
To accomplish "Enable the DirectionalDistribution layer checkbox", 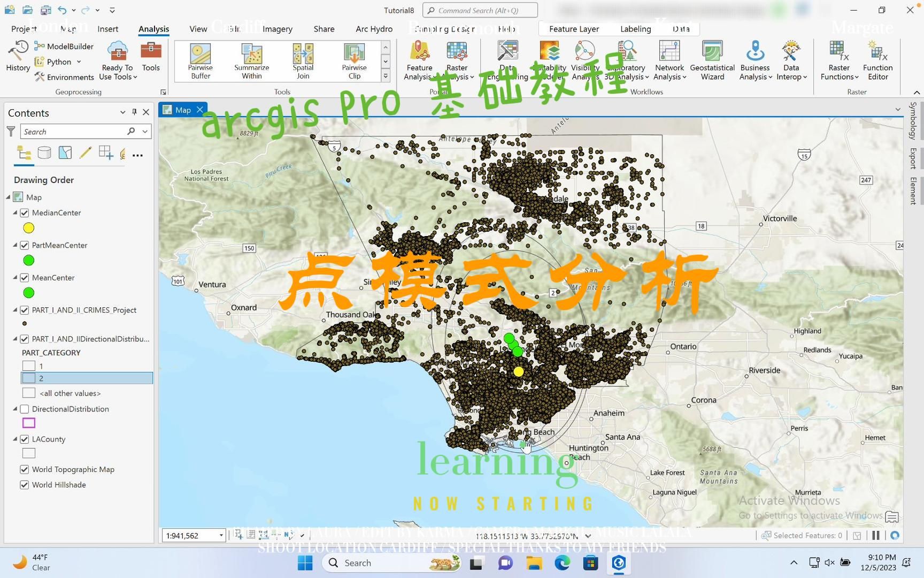I will click(x=25, y=409).
